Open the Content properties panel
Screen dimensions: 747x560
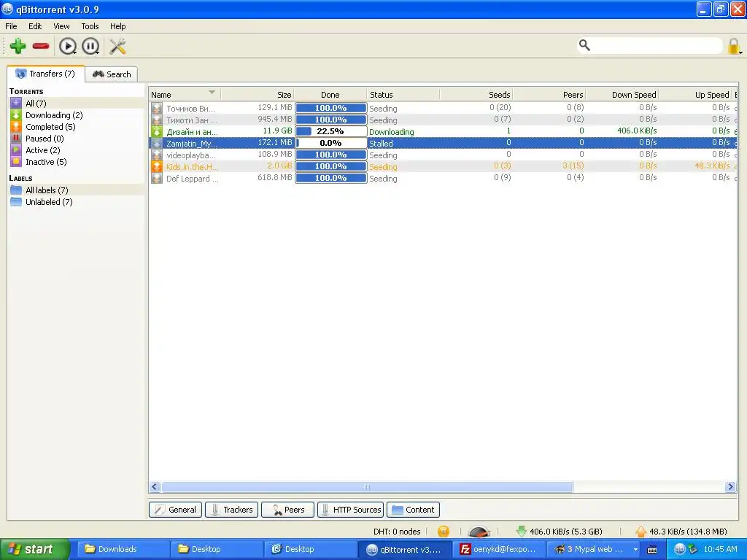(x=413, y=510)
